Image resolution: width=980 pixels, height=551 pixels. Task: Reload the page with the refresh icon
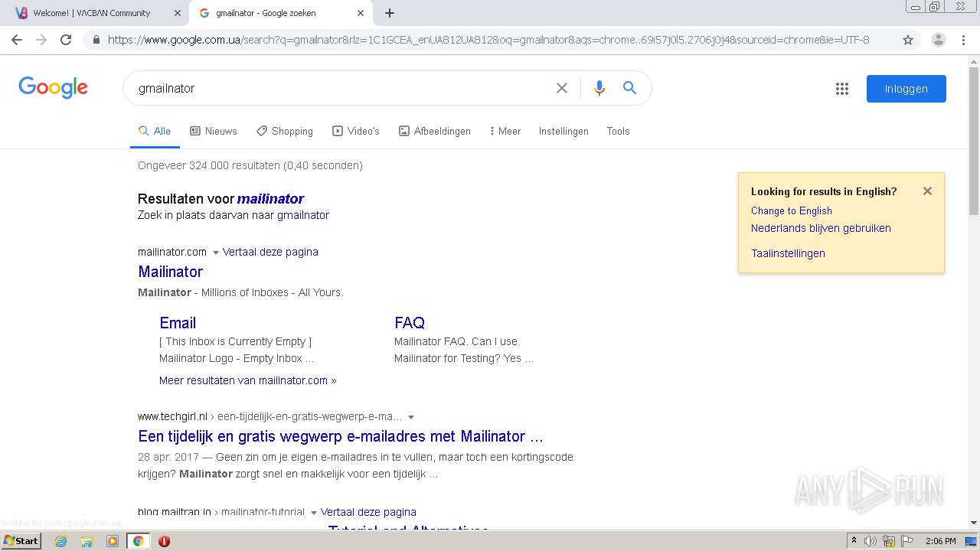click(x=66, y=40)
